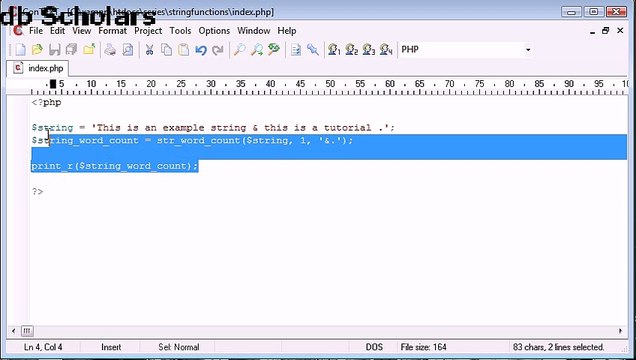Open Find with magnifier icon

(239, 49)
